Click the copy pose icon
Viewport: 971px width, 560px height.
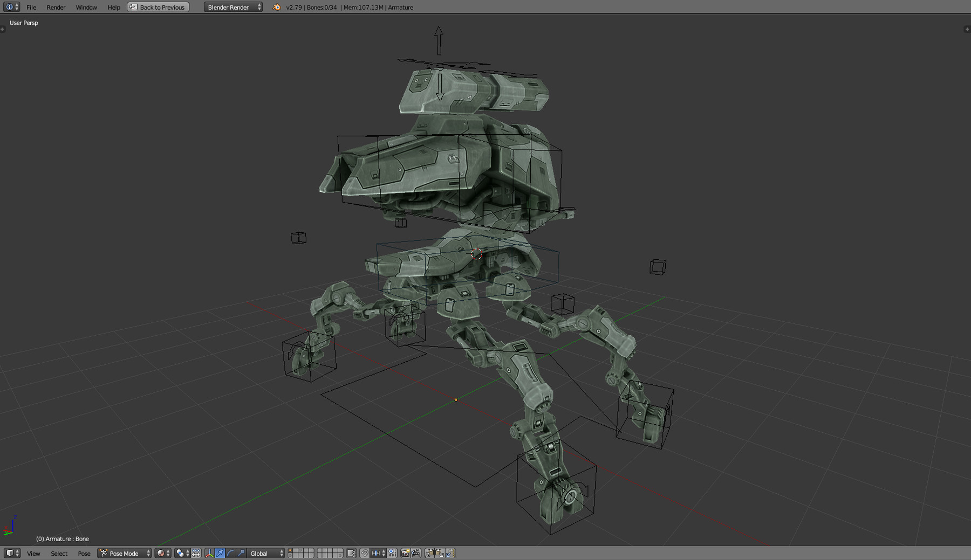tap(429, 554)
